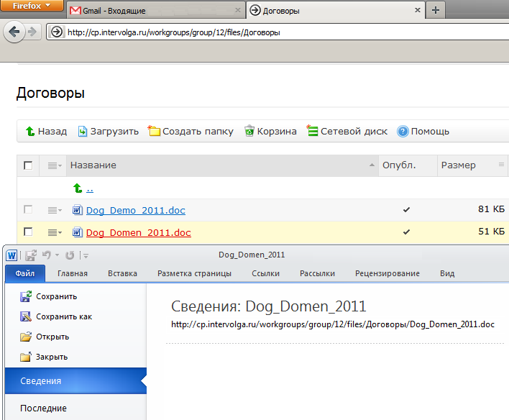Expand the Firefox application menu button

pos(32,6)
